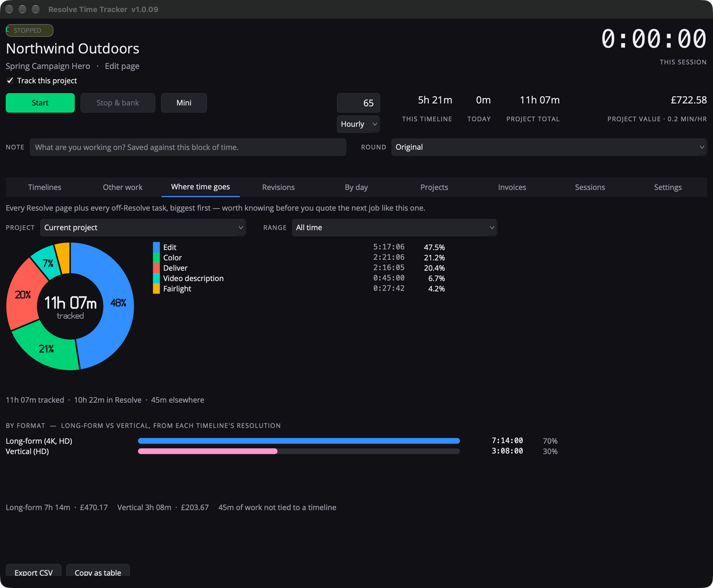Click the Color time 2:21:06

tap(389, 258)
